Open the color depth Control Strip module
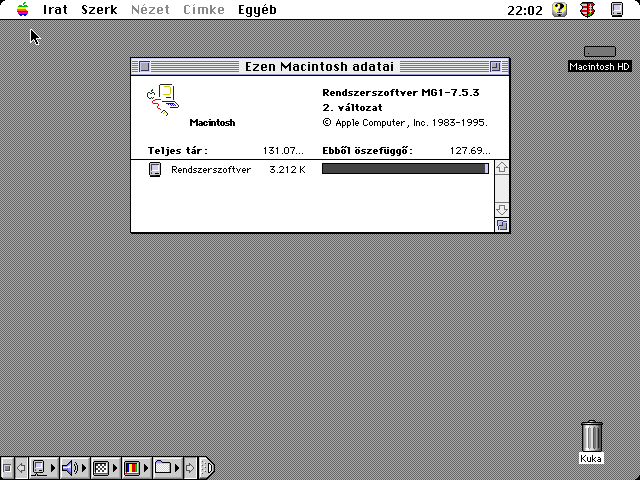 coord(136,468)
